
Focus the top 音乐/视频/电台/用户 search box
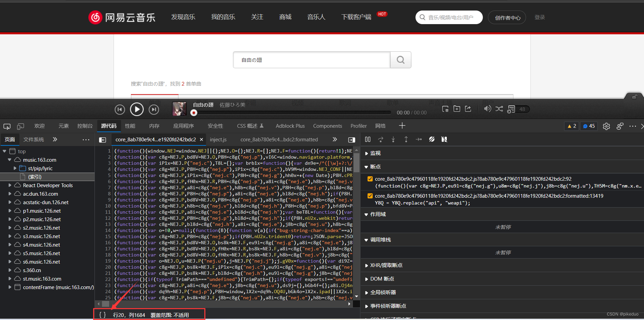click(449, 17)
